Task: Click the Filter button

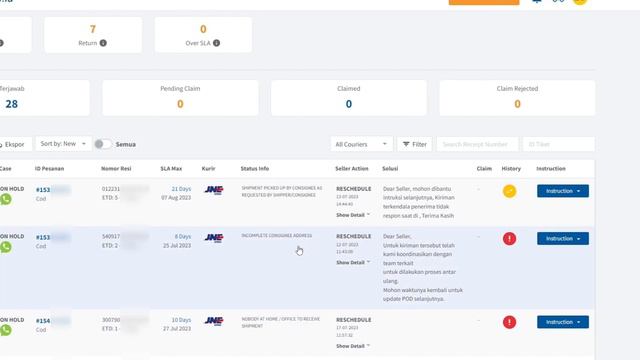Action: click(x=415, y=144)
